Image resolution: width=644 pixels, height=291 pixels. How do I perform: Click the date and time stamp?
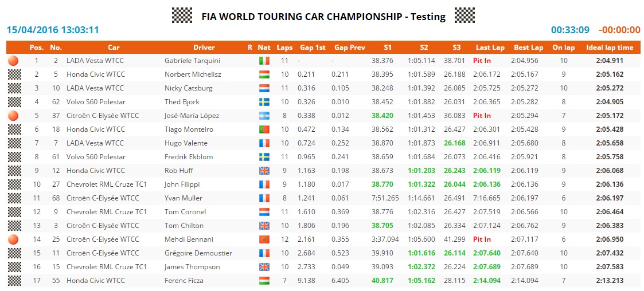coord(53,30)
